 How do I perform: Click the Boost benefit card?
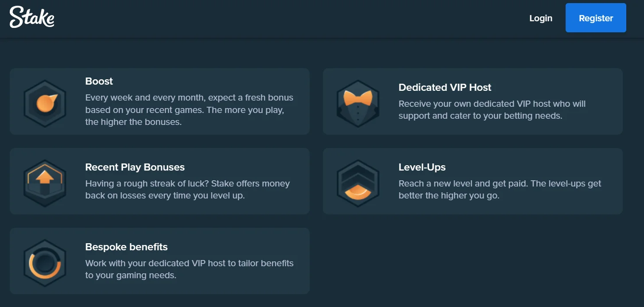[159, 101]
